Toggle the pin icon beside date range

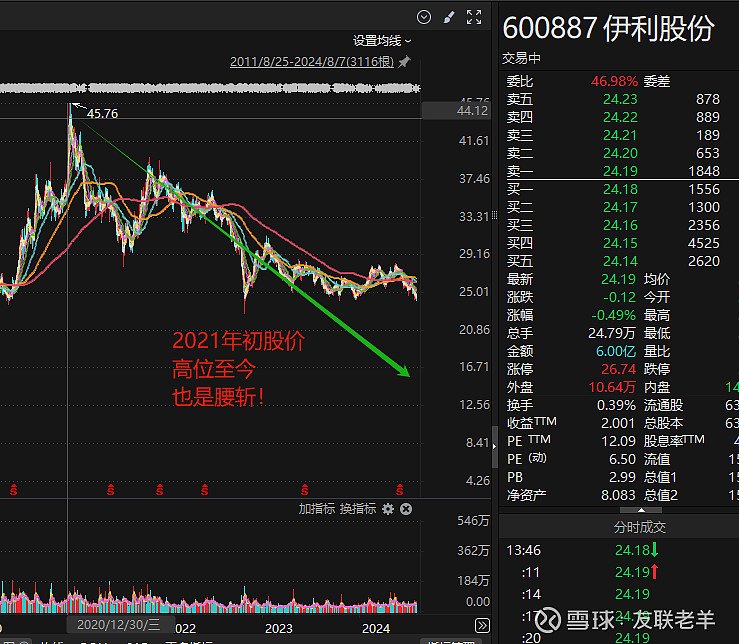404,62
